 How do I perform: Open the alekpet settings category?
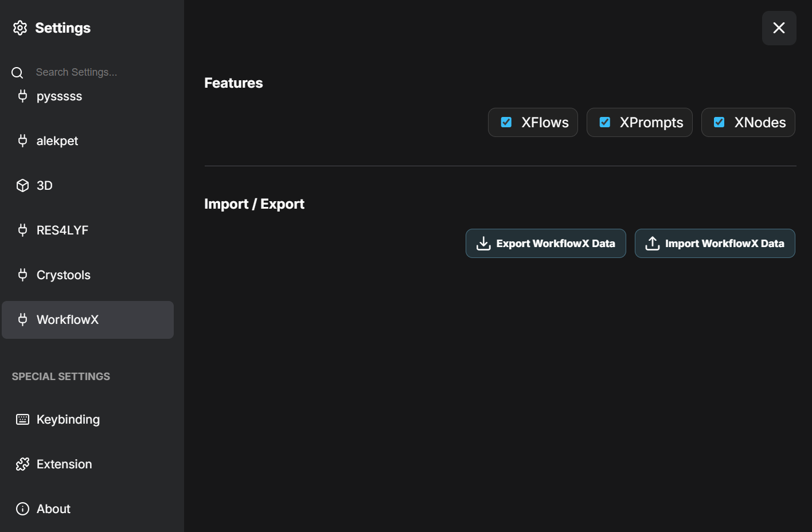(88, 141)
